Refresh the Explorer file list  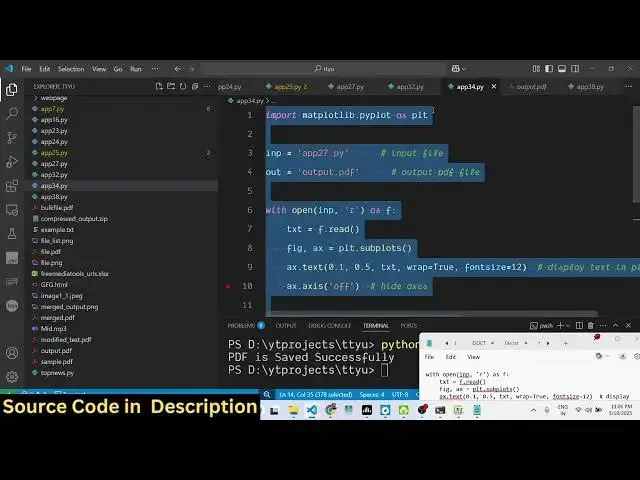click(183, 87)
